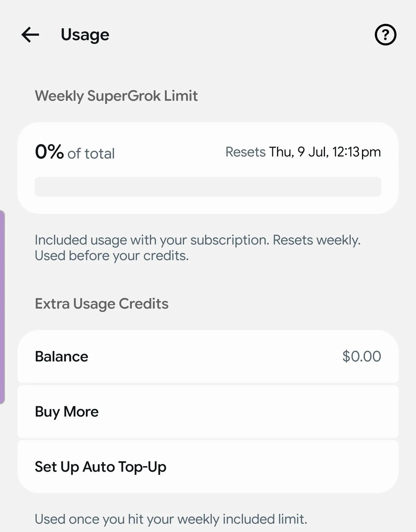Click the weekly limit usage card

point(208,168)
